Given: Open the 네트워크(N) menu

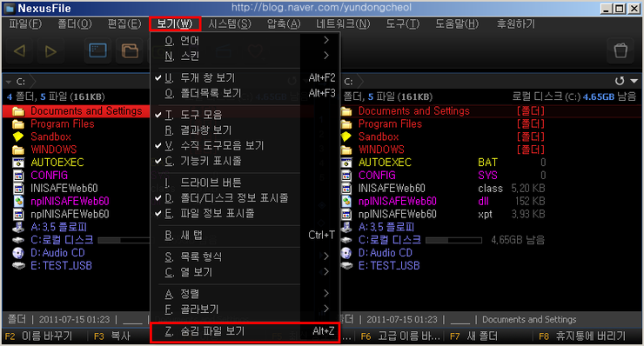Looking at the screenshot, I should coord(343,23).
